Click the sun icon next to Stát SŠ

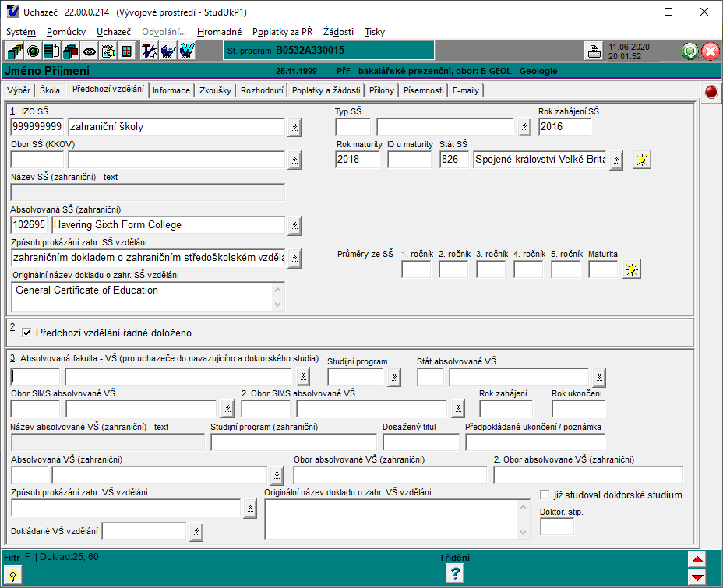641,160
